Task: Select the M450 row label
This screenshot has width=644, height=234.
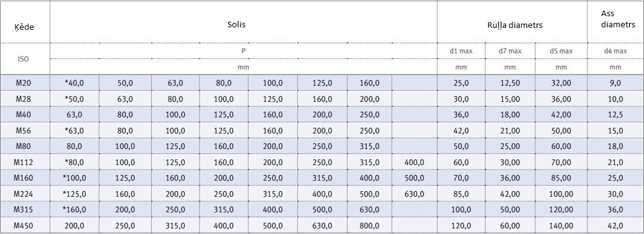Action: click(24, 225)
